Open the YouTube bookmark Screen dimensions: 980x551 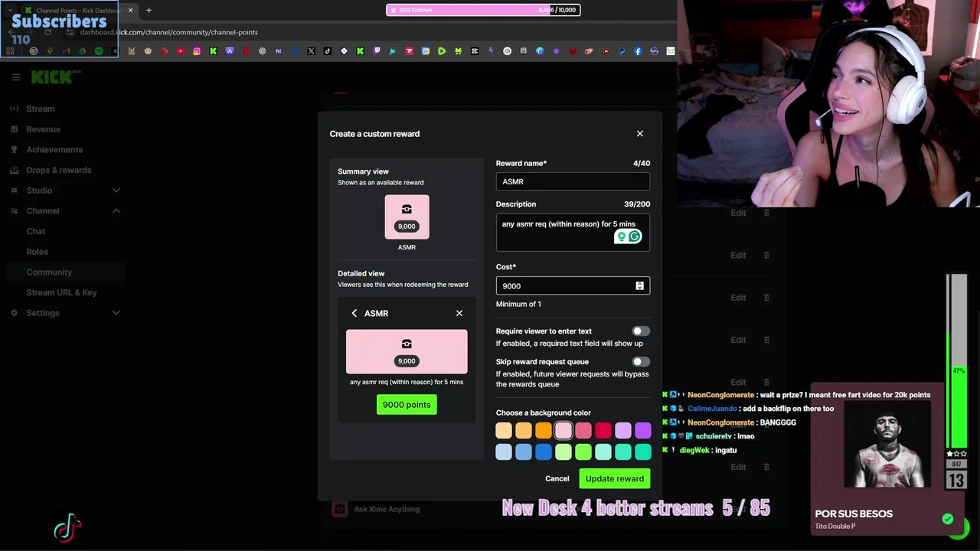pos(181,51)
